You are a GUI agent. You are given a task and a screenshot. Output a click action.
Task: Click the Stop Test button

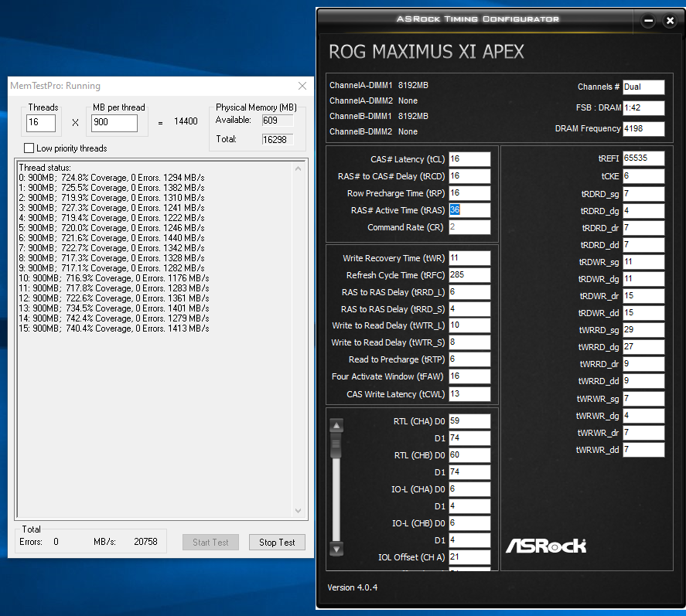277,542
